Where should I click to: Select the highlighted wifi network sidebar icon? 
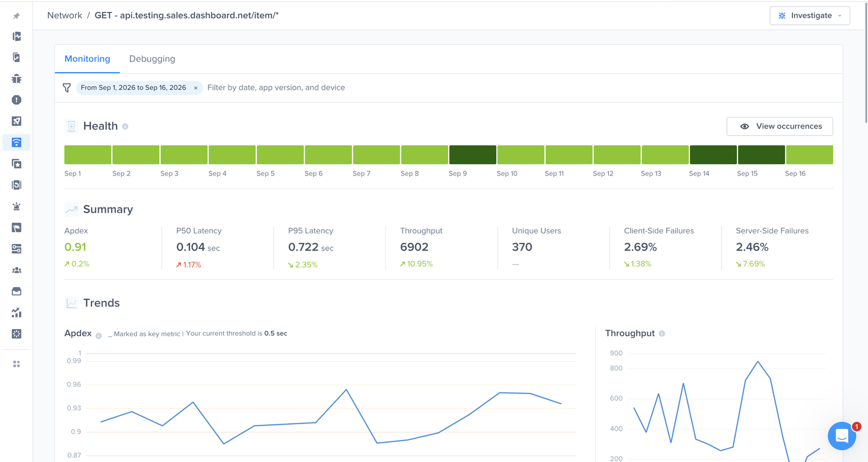point(17,142)
